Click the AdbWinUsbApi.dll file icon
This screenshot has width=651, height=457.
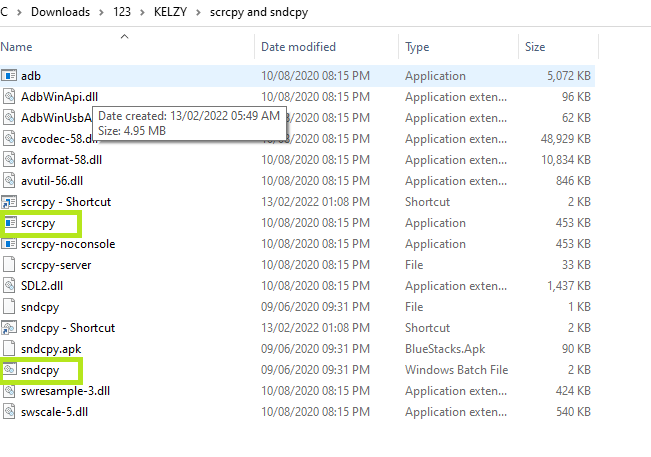click(x=9, y=117)
